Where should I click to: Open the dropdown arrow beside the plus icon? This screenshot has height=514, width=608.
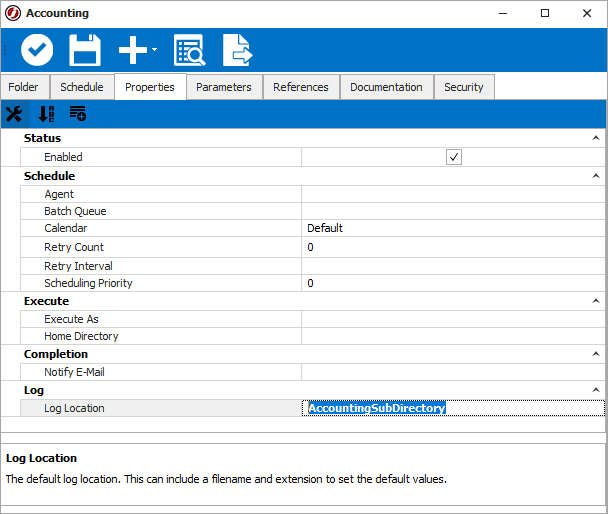pyautogui.click(x=154, y=50)
